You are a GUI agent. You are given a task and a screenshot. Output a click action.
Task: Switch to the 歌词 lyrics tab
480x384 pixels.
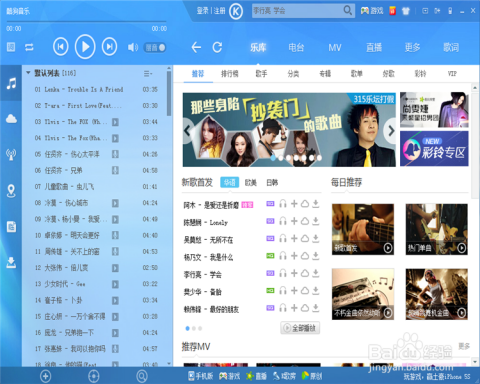[451, 47]
